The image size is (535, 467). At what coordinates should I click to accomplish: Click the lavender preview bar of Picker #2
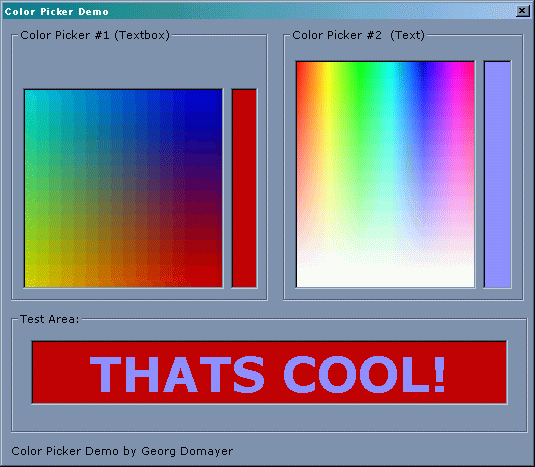point(497,175)
